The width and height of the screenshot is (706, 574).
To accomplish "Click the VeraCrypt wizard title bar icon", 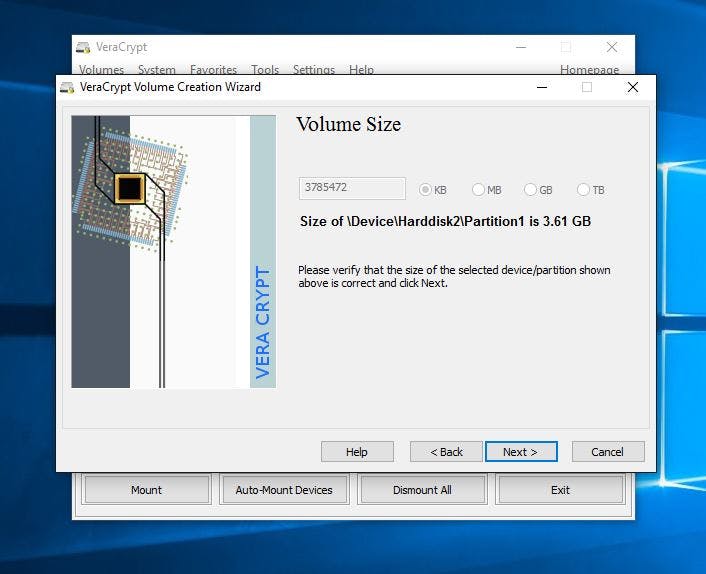I will point(67,87).
